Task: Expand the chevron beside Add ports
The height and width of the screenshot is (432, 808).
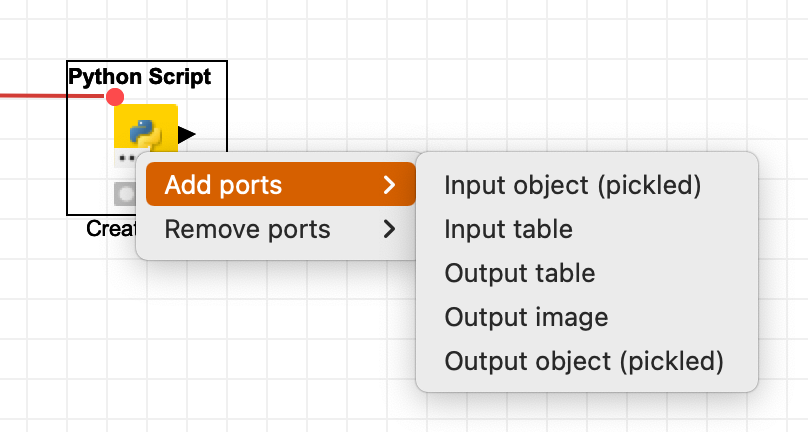Action: [x=390, y=185]
